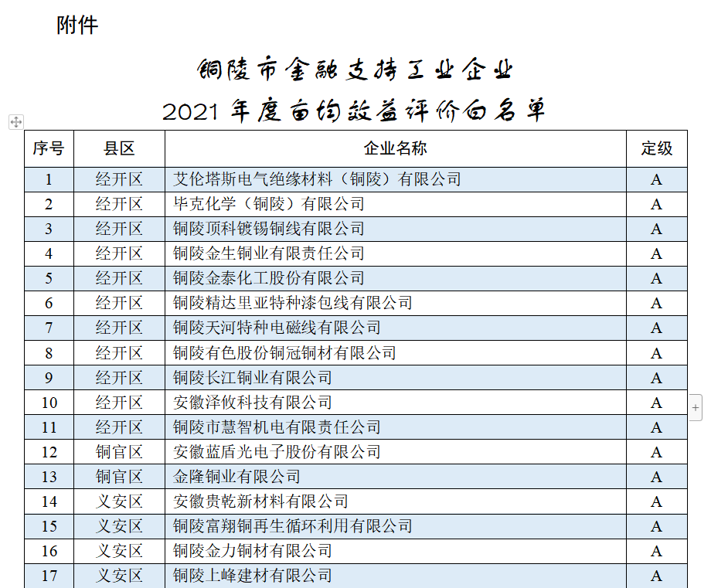Click 铜陵金生铜业有限责任公司
The height and width of the screenshot is (588, 711).
(268, 253)
